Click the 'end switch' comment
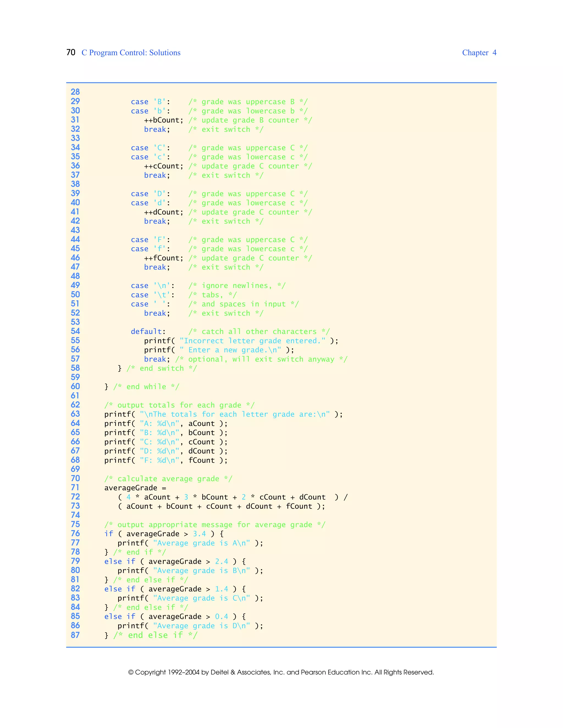 tap(161, 369)
